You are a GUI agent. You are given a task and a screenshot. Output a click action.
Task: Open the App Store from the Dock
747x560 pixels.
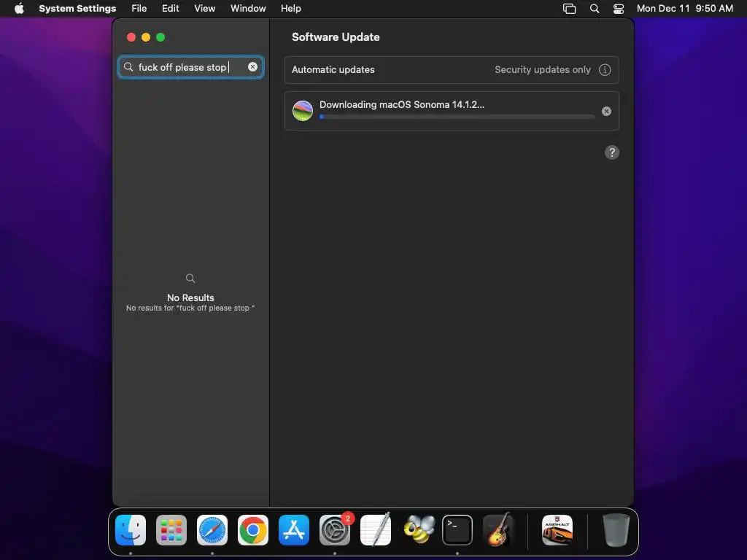click(294, 530)
